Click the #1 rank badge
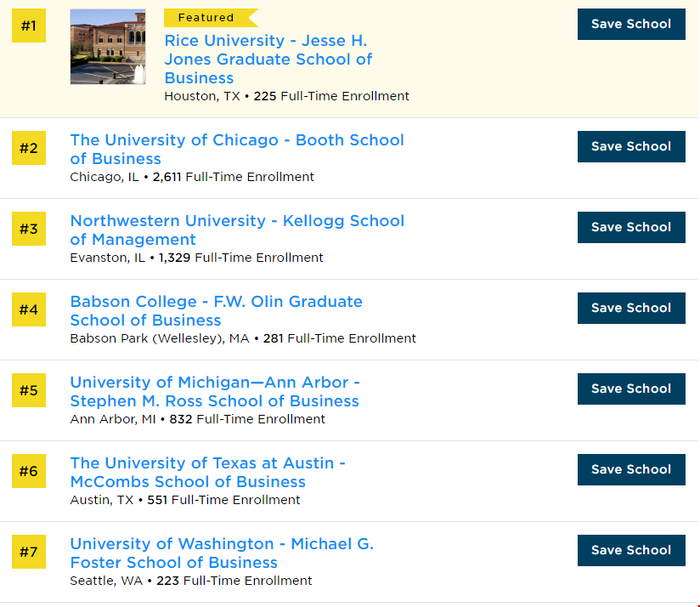The width and height of the screenshot is (700, 607). point(29,26)
